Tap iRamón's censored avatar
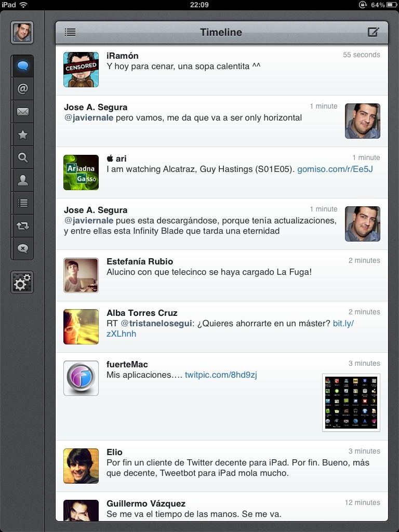 (x=81, y=70)
